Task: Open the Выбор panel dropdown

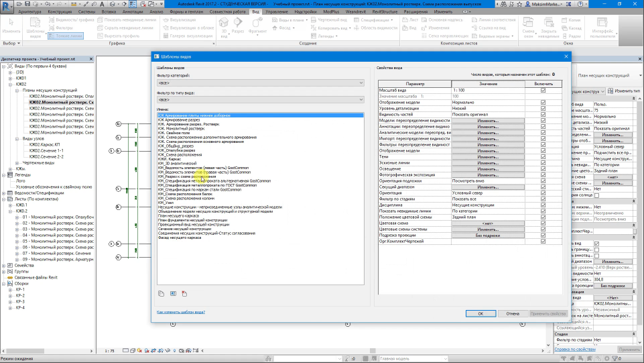Action: pos(11,43)
